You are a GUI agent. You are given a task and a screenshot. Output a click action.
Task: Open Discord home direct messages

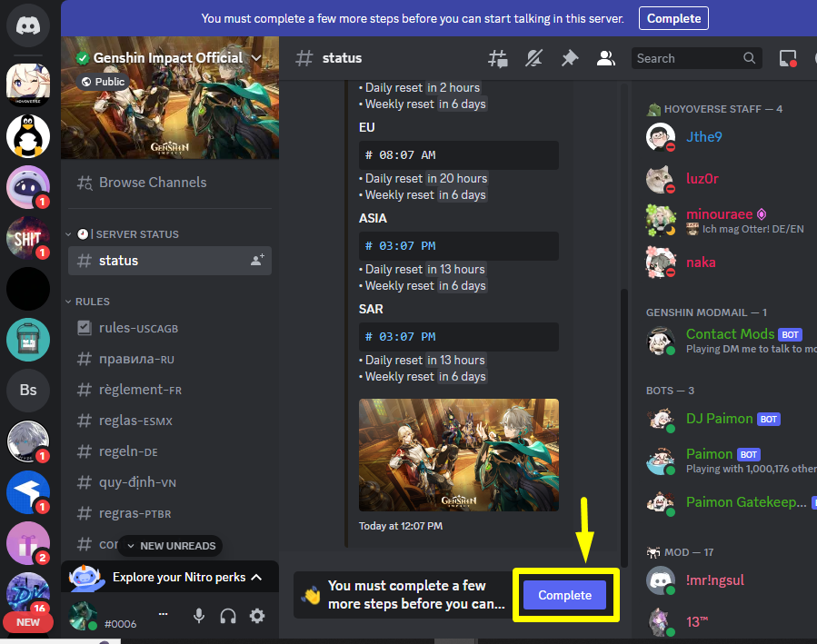click(28, 25)
